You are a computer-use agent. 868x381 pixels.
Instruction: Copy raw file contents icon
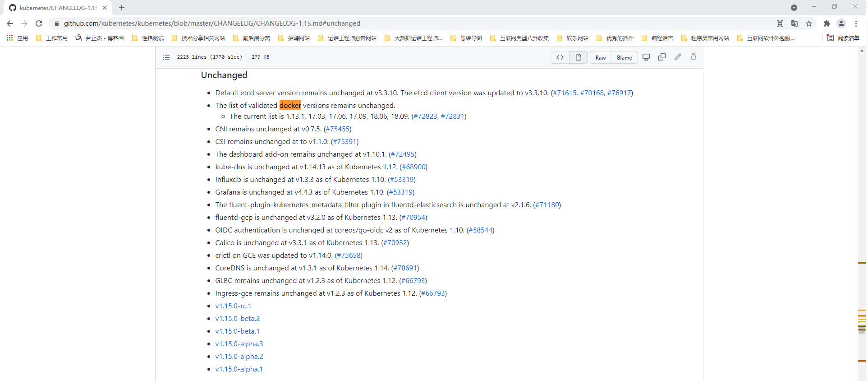click(662, 57)
